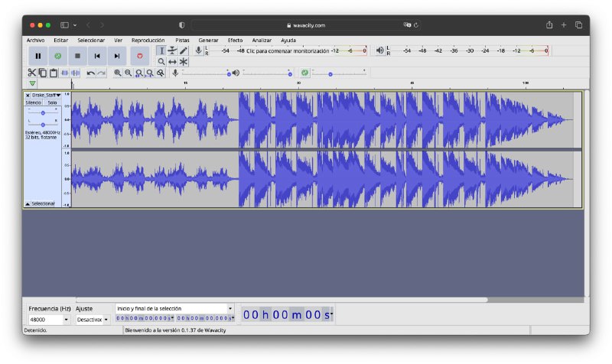Toggle Solo on the audio track

click(x=52, y=102)
